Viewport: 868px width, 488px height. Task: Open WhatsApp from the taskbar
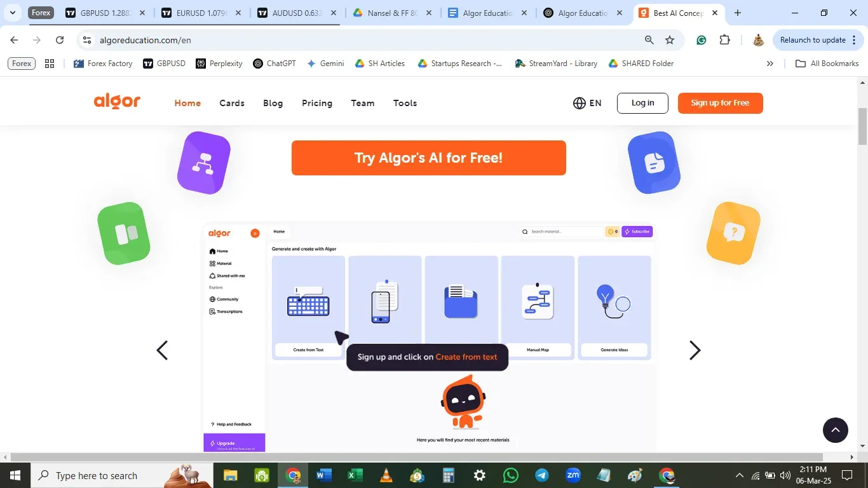511,475
